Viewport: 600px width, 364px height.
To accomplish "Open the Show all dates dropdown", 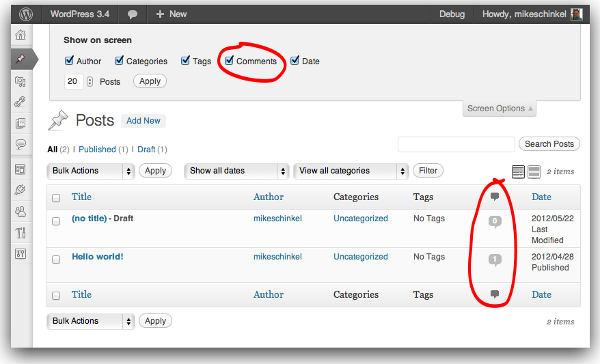I will (x=236, y=171).
